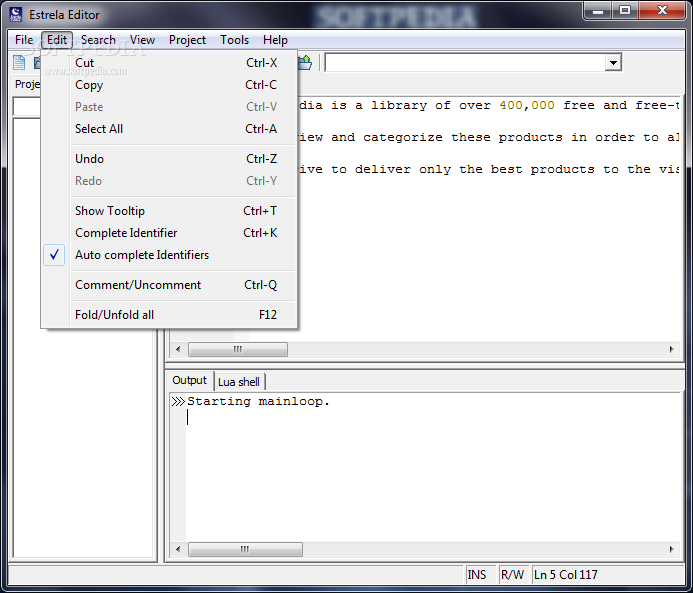The height and width of the screenshot is (593, 693).
Task: Click the word 'categorize' in the editor
Action: 403,137
